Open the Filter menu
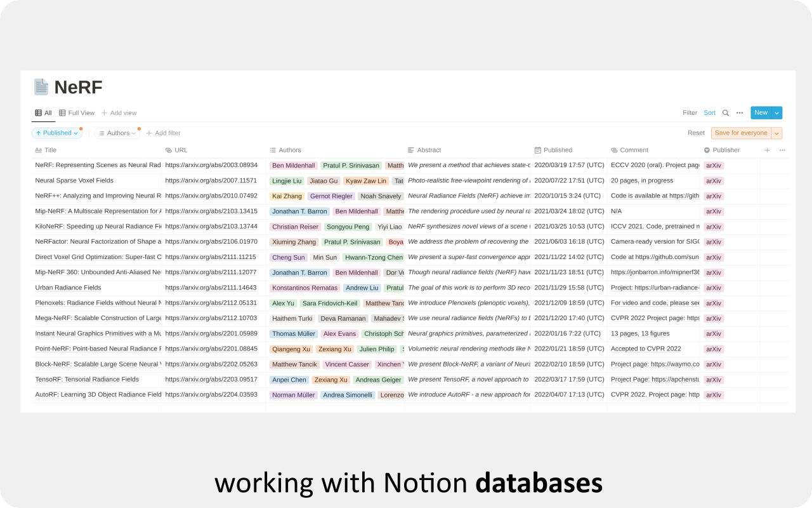This screenshot has width=812, height=508. point(690,113)
